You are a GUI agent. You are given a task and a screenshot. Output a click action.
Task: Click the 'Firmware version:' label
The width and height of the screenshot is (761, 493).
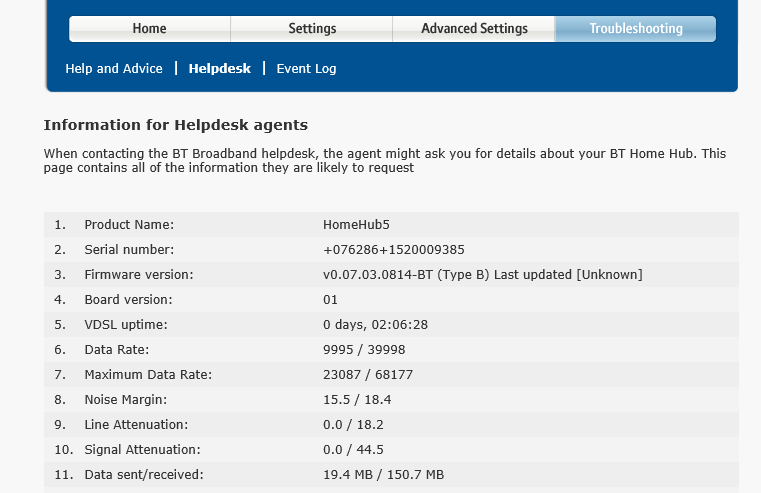(x=139, y=275)
